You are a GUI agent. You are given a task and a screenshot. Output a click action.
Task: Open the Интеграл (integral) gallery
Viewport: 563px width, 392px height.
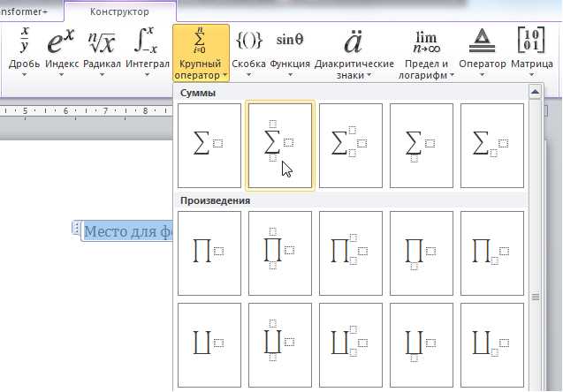pyautogui.click(x=148, y=52)
